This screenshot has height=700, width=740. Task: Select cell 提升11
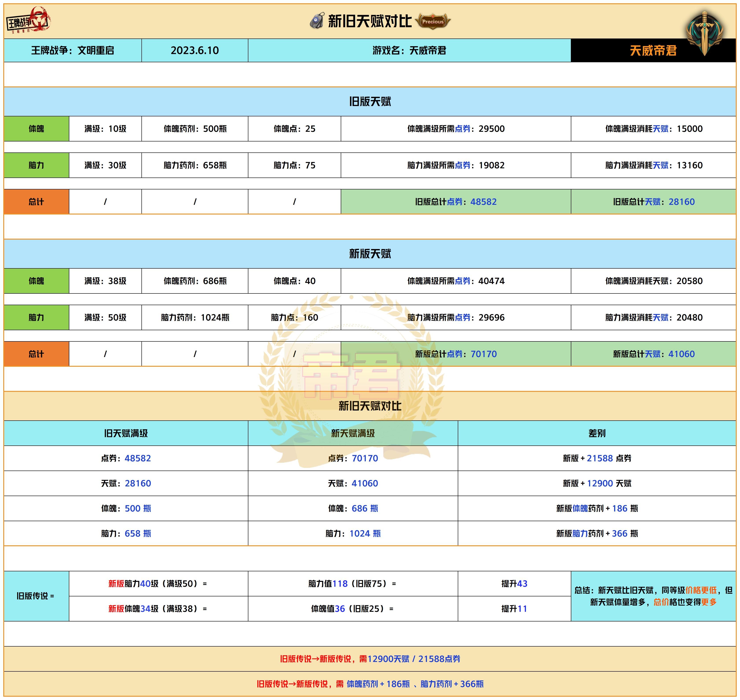tap(514, 609)
